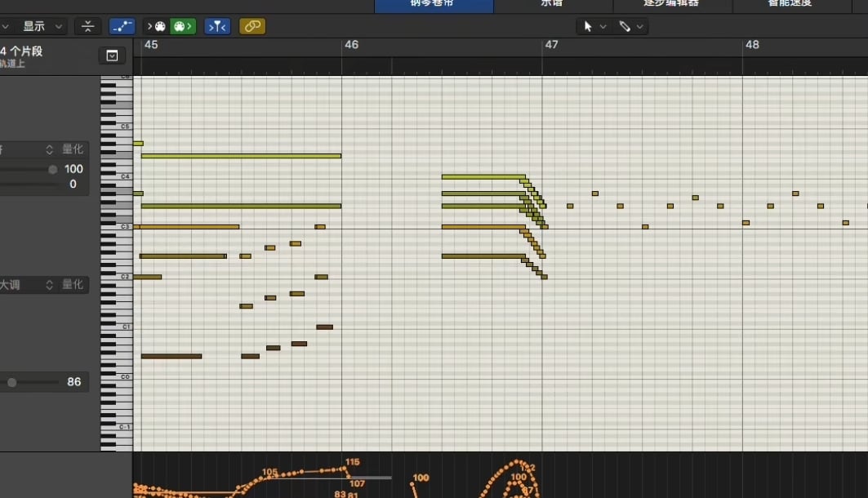Click bar 46 in the ruler

[x=351, y=45]
